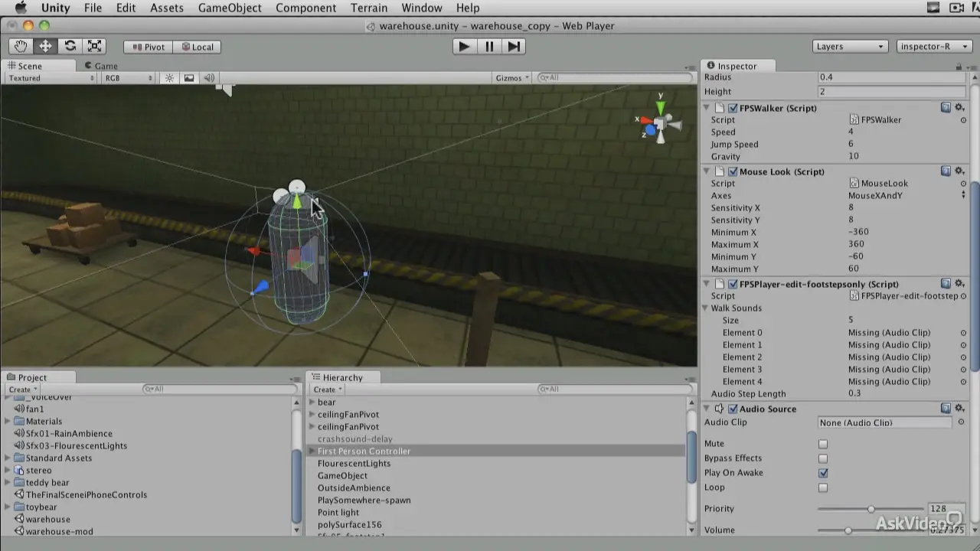Toggle Pivot handle position button
The height and width of the screenshot is (551, 980).
tap(149, 47)
